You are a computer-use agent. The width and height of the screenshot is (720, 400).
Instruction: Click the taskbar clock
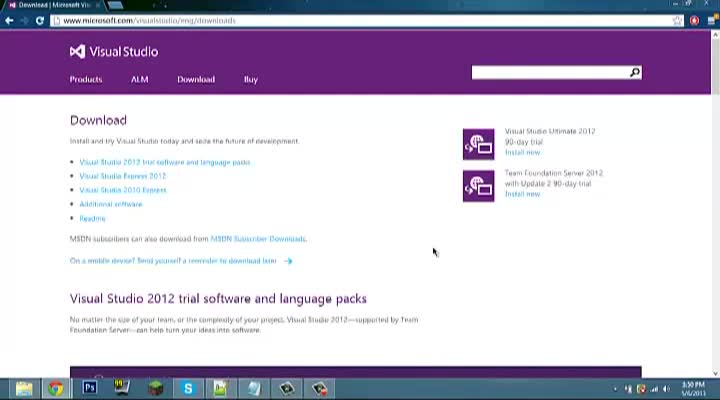click(x=693, y=389)
